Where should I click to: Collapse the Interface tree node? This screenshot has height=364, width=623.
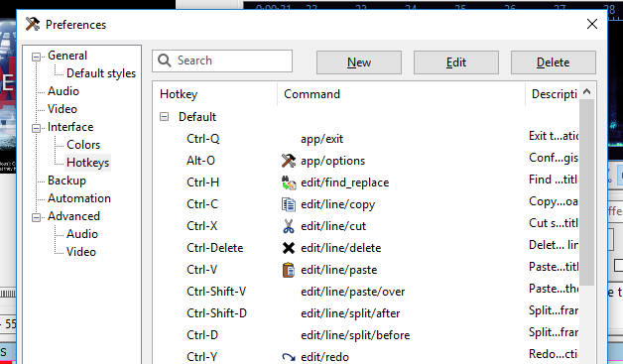coord(36,128)
